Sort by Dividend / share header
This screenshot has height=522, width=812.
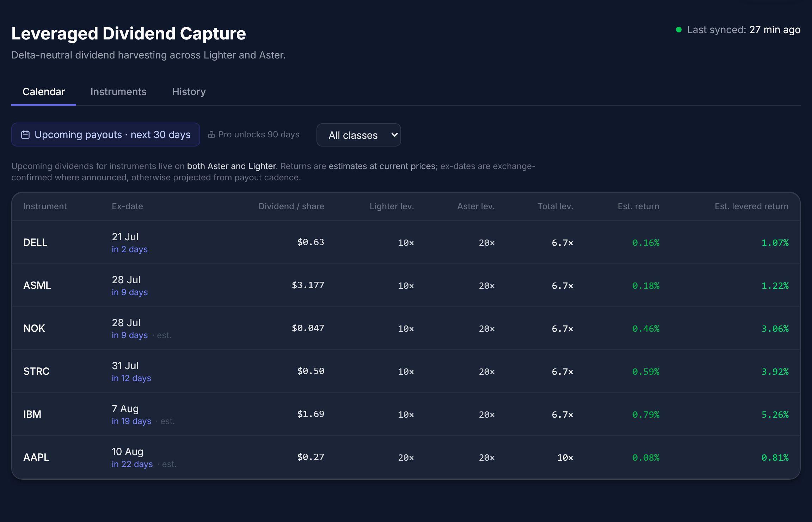tap(291, 206)
